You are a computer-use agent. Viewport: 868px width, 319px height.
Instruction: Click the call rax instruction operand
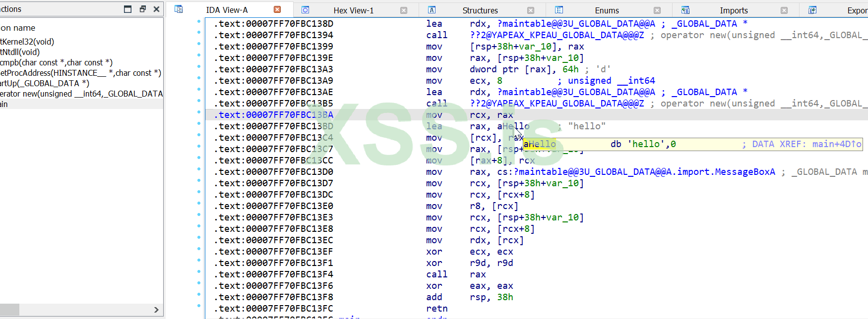click(x=478, y=274)
